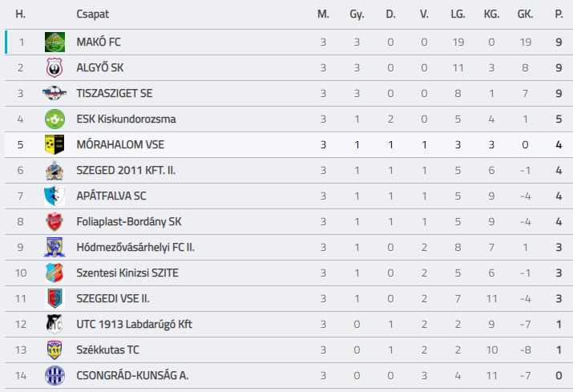Screen dimensions: 573x392
Task: Click the ALGYŐ SK team logo
Action: coord(54,67)
